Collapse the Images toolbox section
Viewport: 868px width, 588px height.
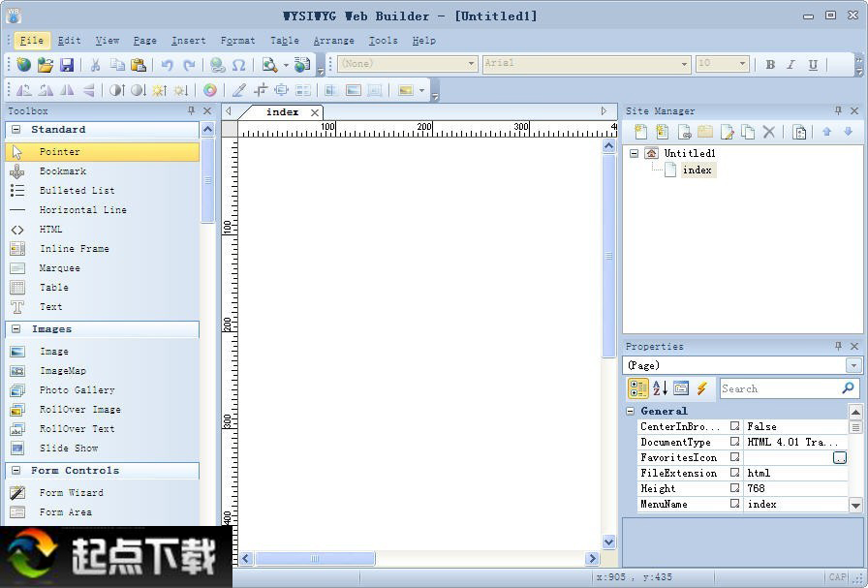tap(16, 329)
